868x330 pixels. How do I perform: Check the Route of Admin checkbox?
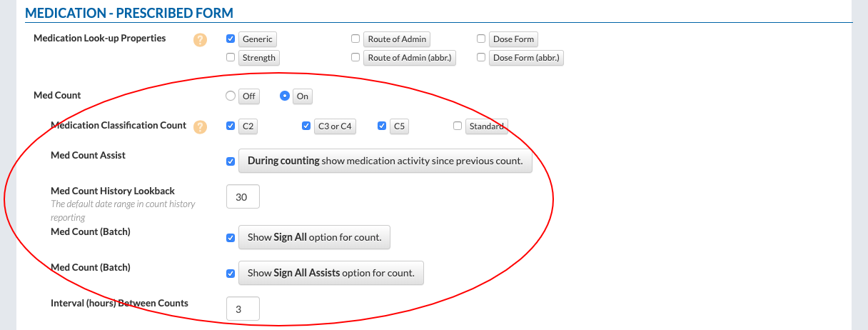(x=355, y=39)
